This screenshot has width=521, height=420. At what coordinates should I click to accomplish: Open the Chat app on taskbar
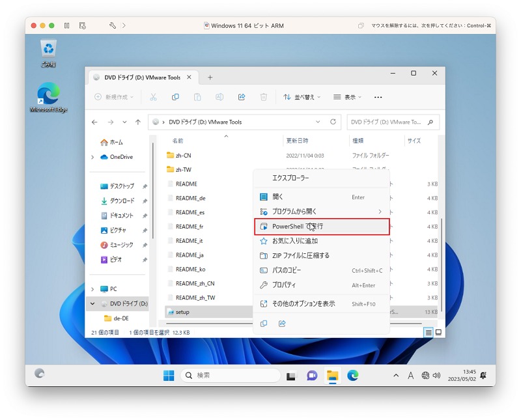point(312,376)
